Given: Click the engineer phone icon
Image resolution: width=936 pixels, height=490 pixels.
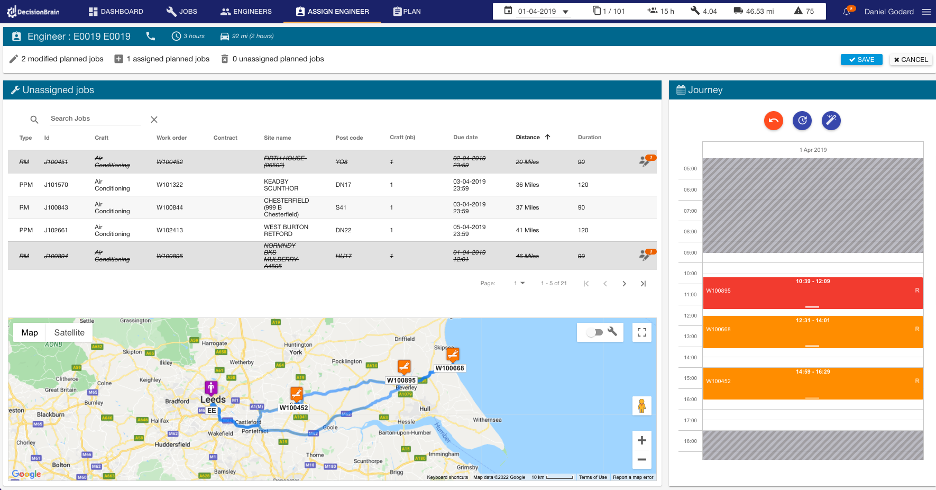Looking at the screenshot, I should (150, 36).
